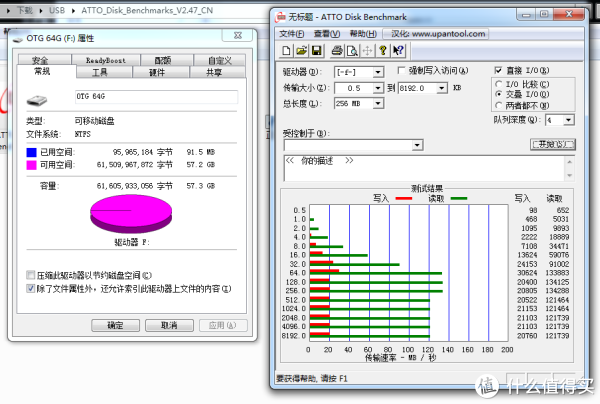Click the 30624 write value for 64.0 row
The width and height of the screenshot is (600, 404).
(527, 273)
